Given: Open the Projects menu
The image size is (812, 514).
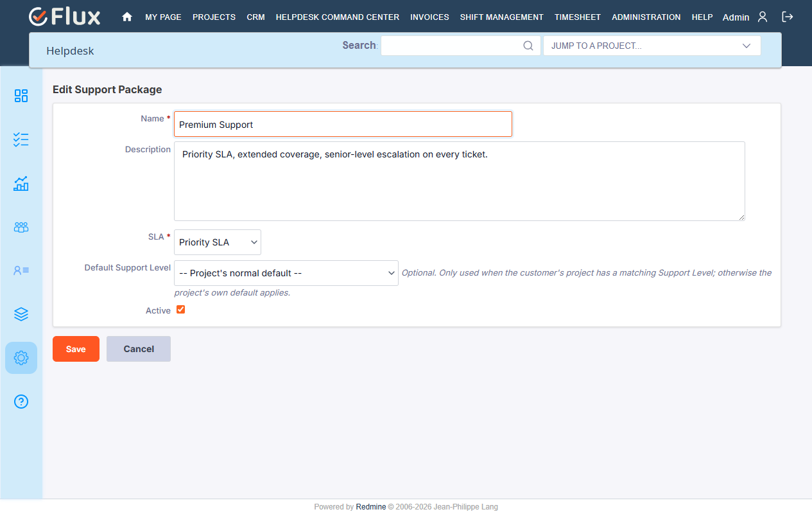Looking at the screenshot, I should tap(214, 17).
